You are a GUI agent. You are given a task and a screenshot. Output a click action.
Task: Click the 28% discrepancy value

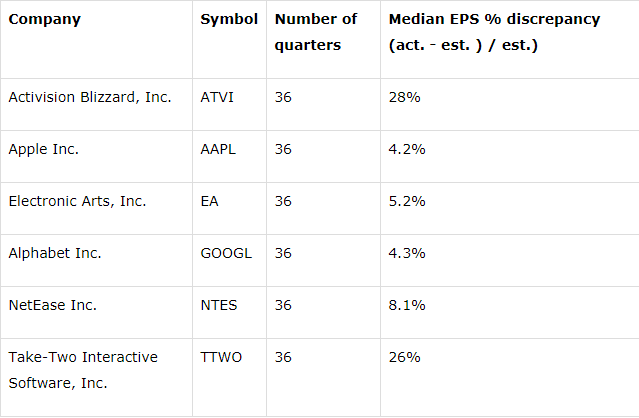pos(404,97)
